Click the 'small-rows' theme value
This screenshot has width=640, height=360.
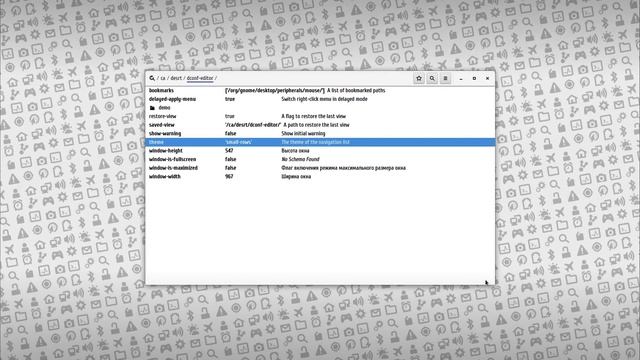click(238, 142)
